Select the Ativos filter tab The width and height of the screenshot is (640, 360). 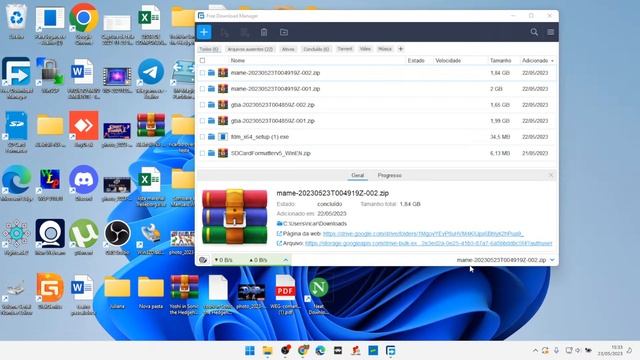(x=288, y=49)
